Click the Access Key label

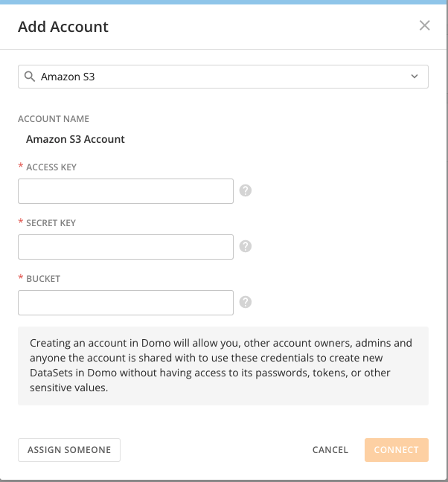pyautogui.click(x=51, y=167)
